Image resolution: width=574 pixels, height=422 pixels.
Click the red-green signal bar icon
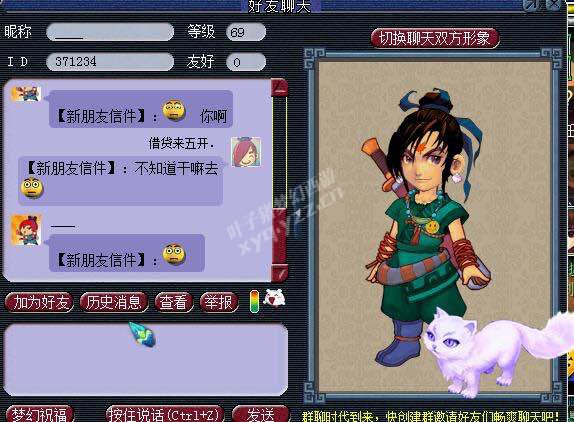click(x=254, y=302)
